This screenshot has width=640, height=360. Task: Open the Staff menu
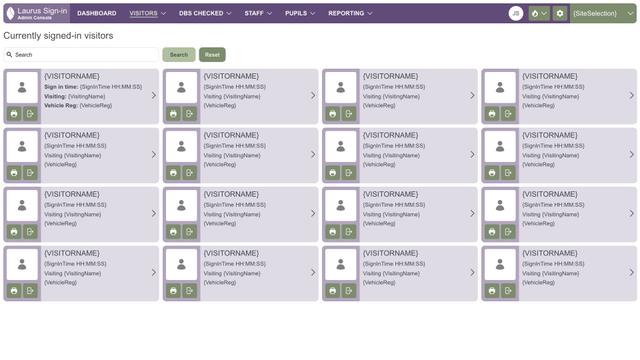(254, 13)
